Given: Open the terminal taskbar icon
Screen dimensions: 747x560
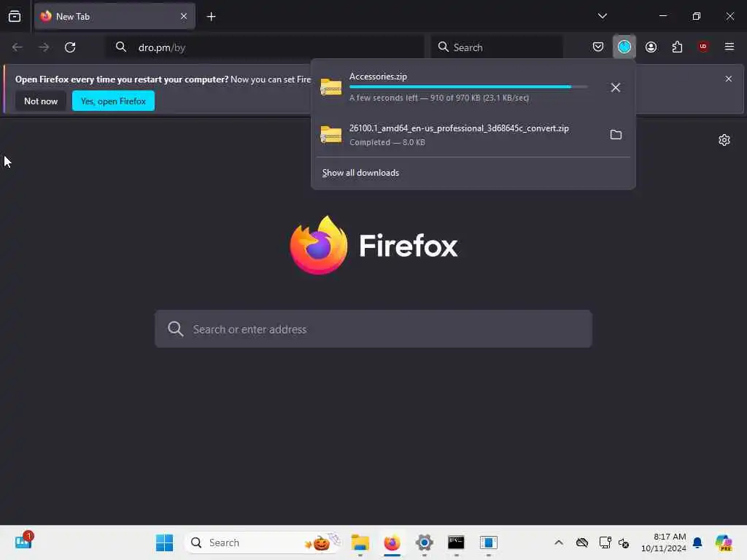Looking at the screenshot, I should click(456, 542).
